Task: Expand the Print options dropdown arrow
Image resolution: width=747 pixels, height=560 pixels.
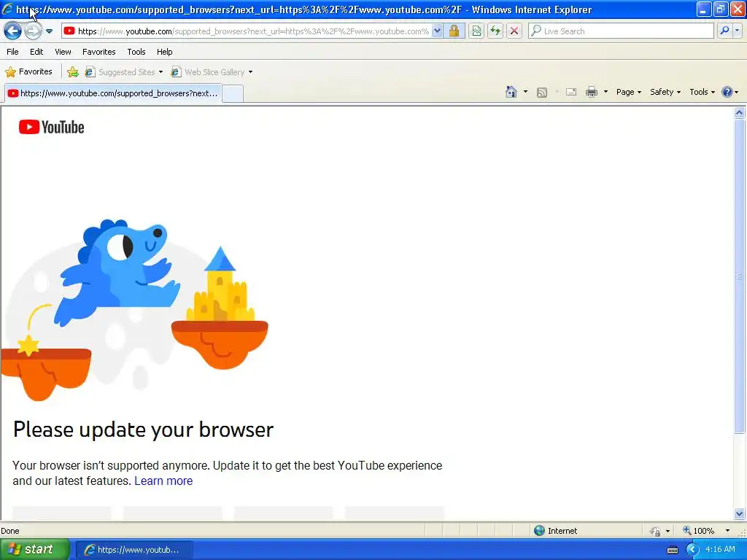Action: 605,92
